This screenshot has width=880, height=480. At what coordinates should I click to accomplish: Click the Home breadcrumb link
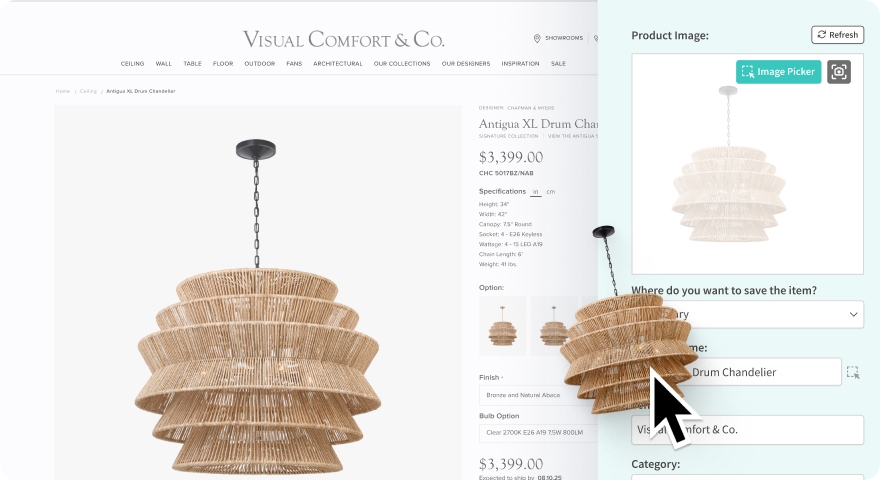pyautogui.click(x=63, y=92)
